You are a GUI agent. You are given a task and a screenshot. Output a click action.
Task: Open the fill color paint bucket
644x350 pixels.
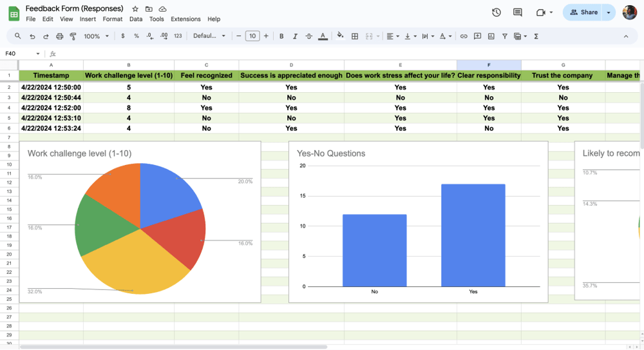[x=340, y=36]
